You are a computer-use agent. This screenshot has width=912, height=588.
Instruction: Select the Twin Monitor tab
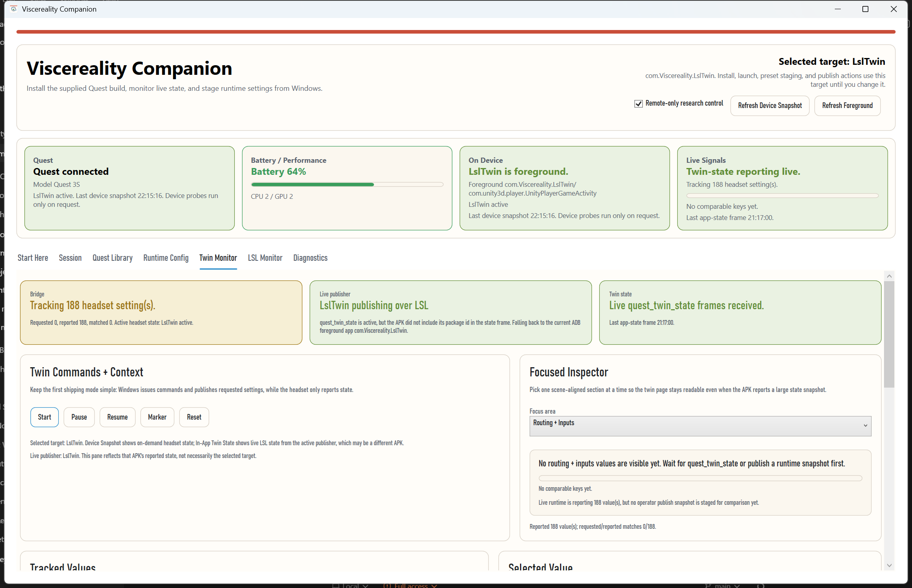tap(218, 258)
